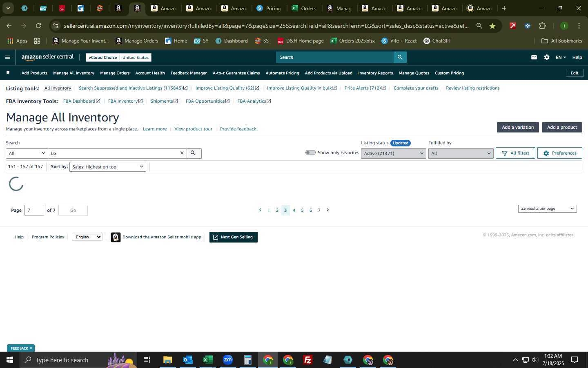
Task: Open Feedback Manager in the nav bar
Action: pyautogui.click(x=189, y=73)
